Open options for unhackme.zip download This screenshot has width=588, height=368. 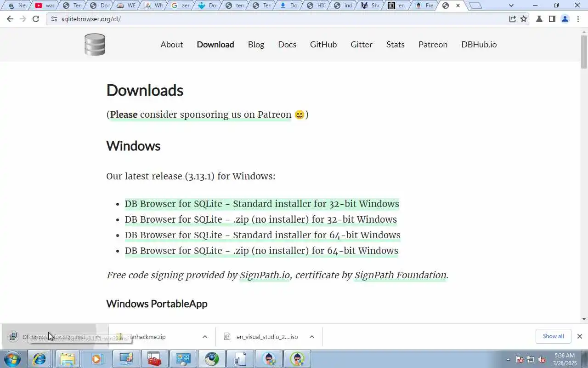coord(205,337)
